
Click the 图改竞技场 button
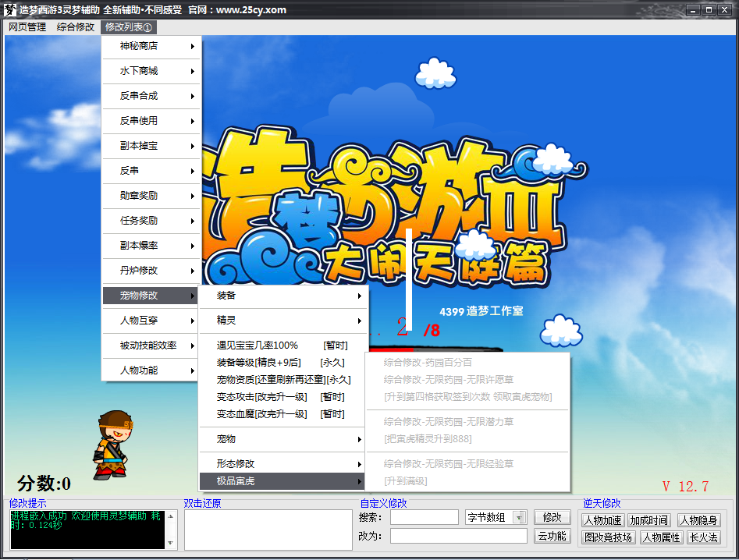tap(609, 538)
